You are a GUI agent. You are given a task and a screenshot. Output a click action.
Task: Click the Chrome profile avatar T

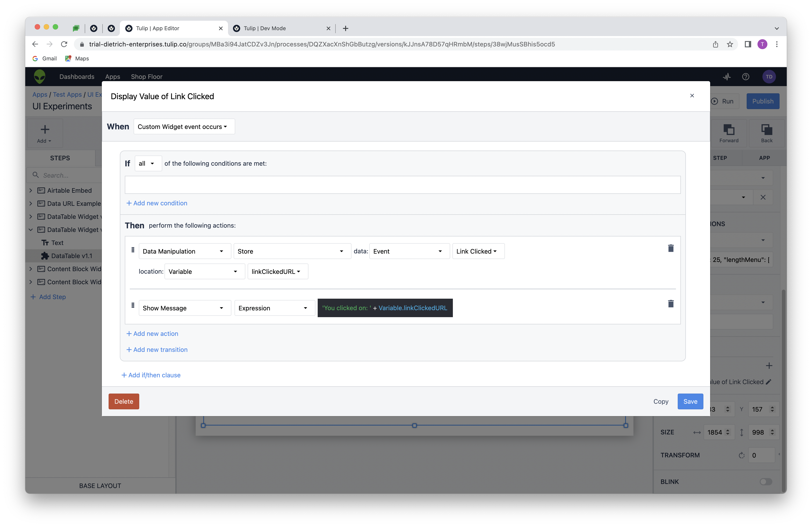pyautogui.click(x=762, y=44)
